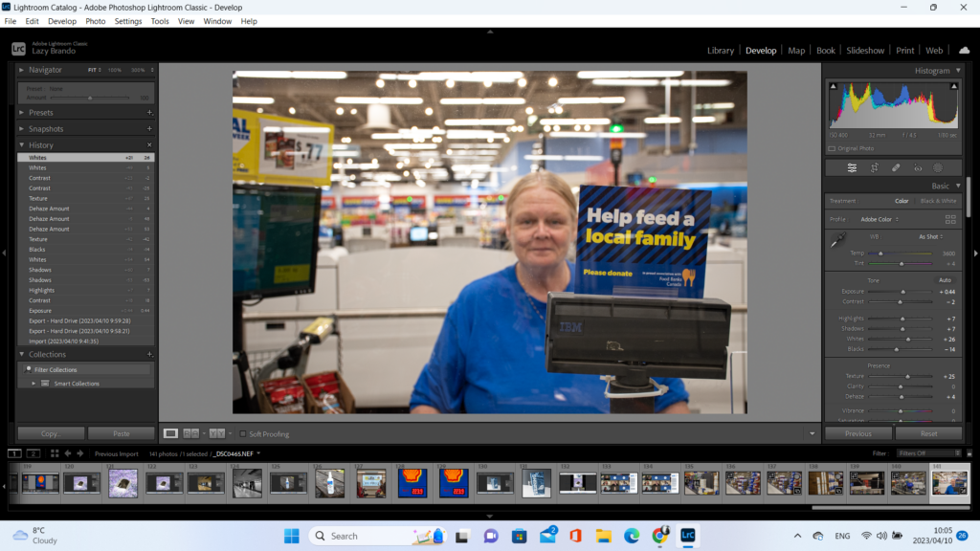Enable the Soft Proofing checkbox
The image size is (980, 551).
[x=243, y=433]
